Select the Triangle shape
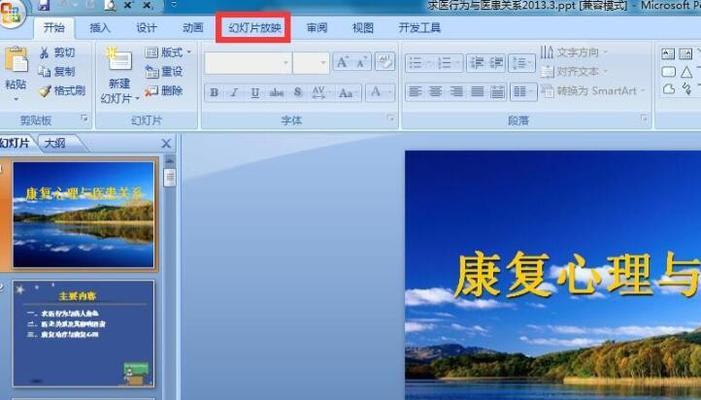Screen dimensions: 701x400 pyautogui.click(x=687, y=72)
